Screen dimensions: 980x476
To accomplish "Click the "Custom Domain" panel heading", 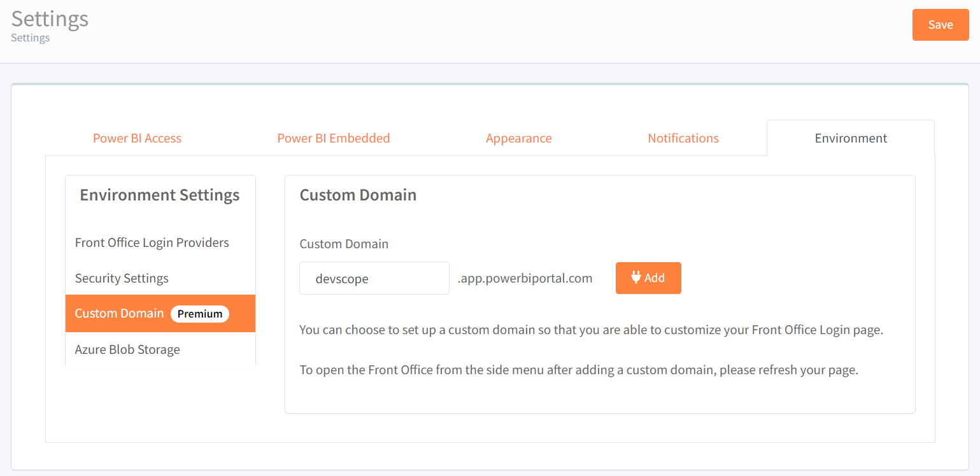I will tap(358, 195).
